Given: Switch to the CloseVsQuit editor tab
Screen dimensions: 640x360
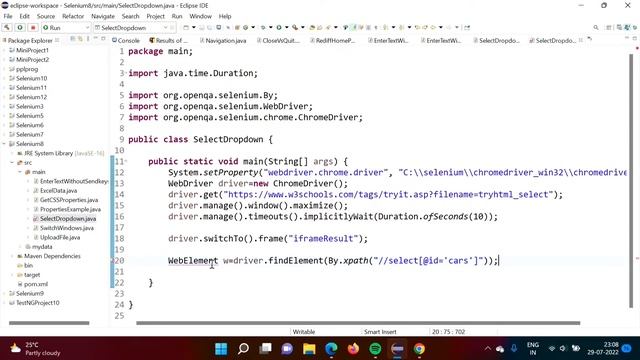Looking at the screenshot, I should click(278, 40).
